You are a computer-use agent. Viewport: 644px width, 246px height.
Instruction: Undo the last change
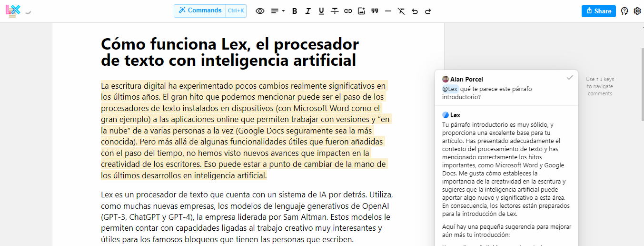point(415,11)
